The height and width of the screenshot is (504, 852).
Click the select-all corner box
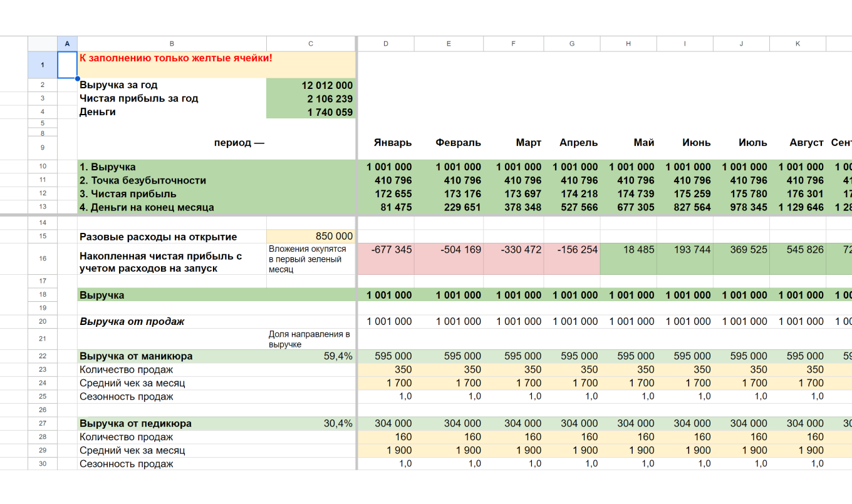[43, 44]
